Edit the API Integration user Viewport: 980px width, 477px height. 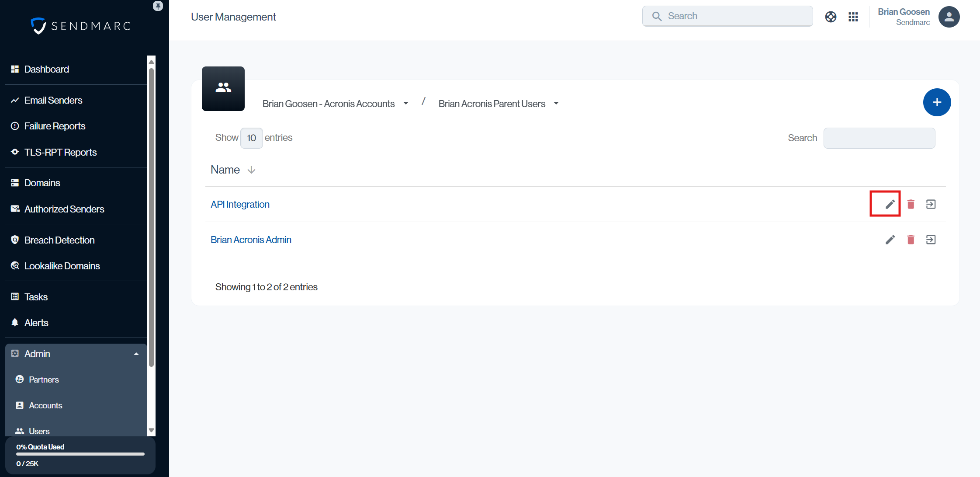(890, 204)
